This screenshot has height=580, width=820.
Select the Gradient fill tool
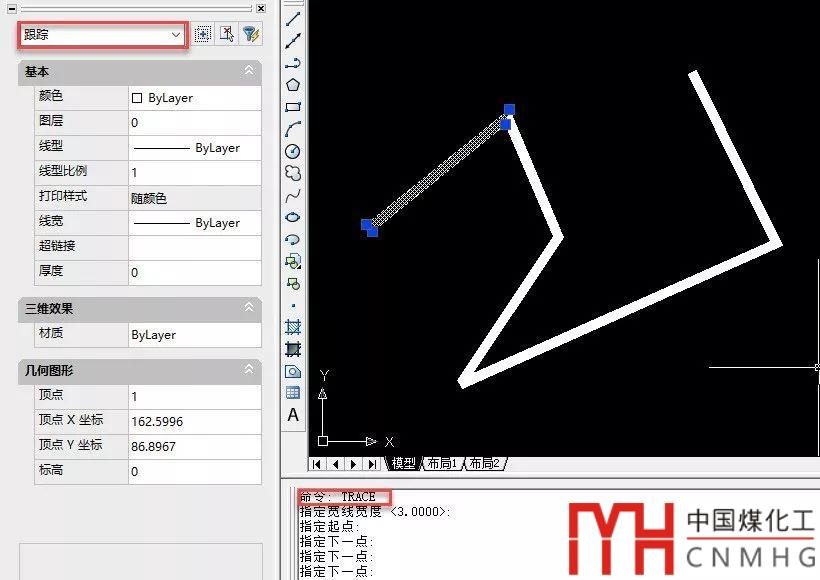coord(293,349)
